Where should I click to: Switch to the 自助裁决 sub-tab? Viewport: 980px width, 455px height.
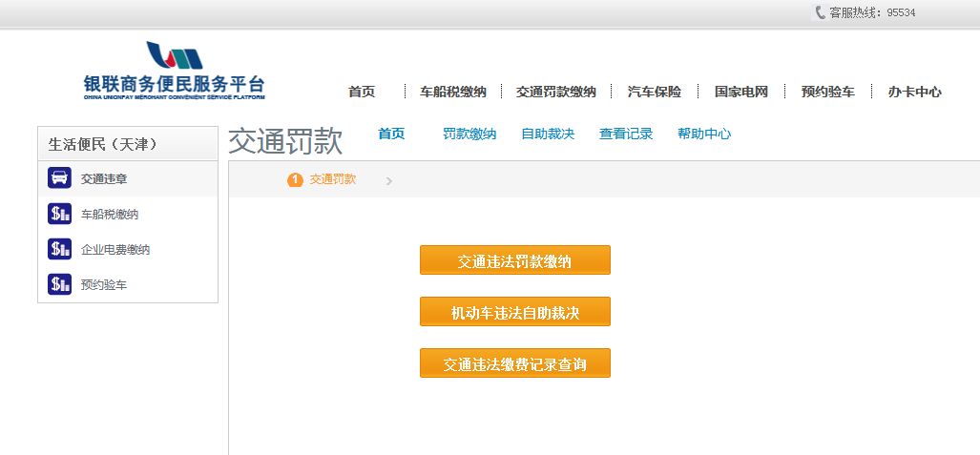pos(548,134)
